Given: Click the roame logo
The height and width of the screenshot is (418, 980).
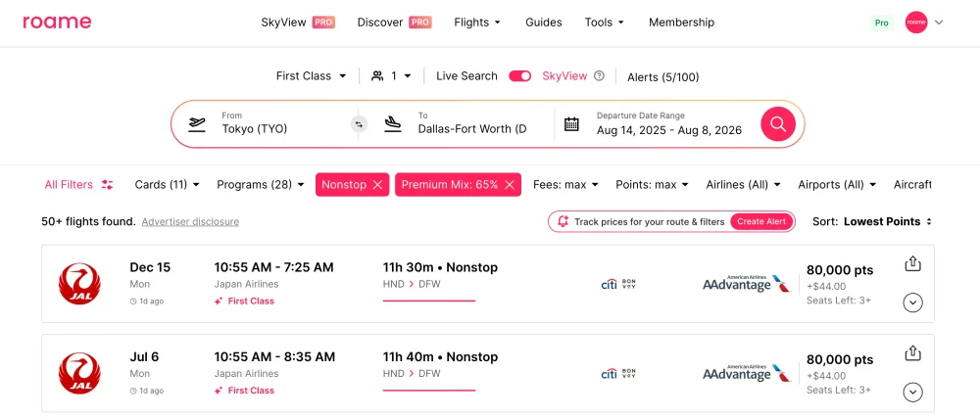Looking at the screenshot, I should (57, 22).
